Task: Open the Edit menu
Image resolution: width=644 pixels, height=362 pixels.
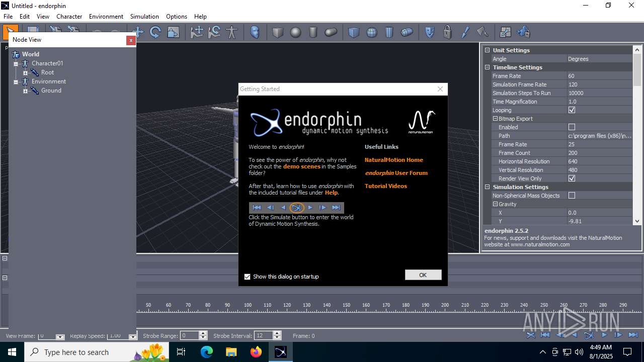Action: click(24, 17)
